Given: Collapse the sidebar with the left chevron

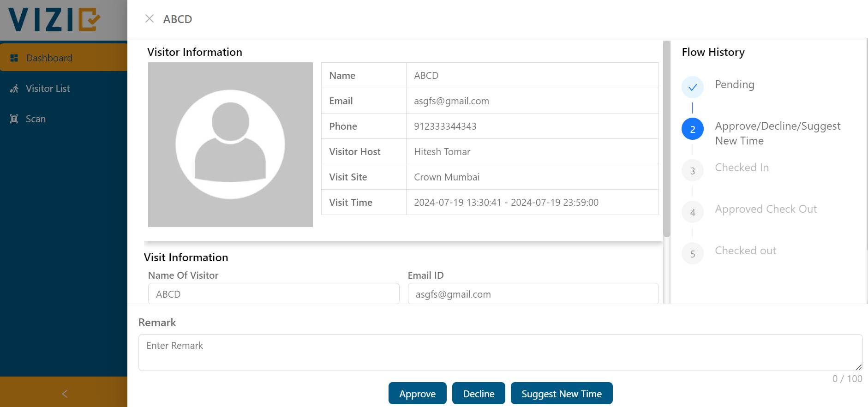Looking at the screenshot, I should click(x=64, y=393).
